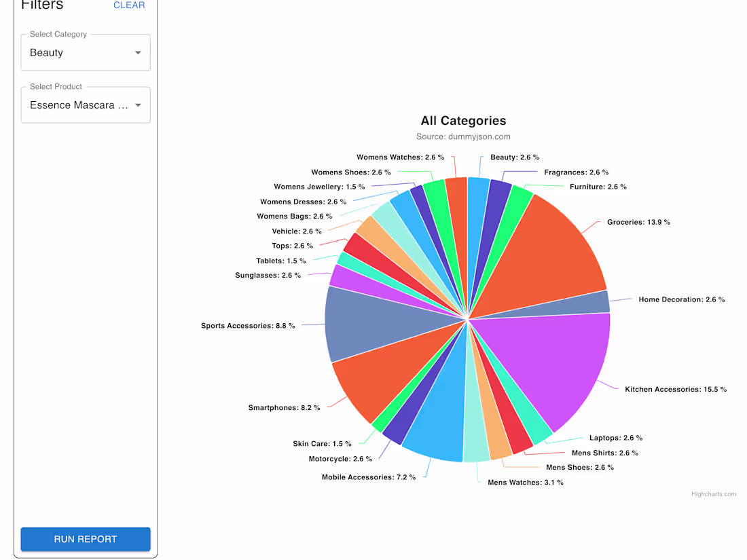Viewport: 747px width, 560px height.
Task: Select the Groceries slice in the pie chart
Action: click(x=550, y=251)
